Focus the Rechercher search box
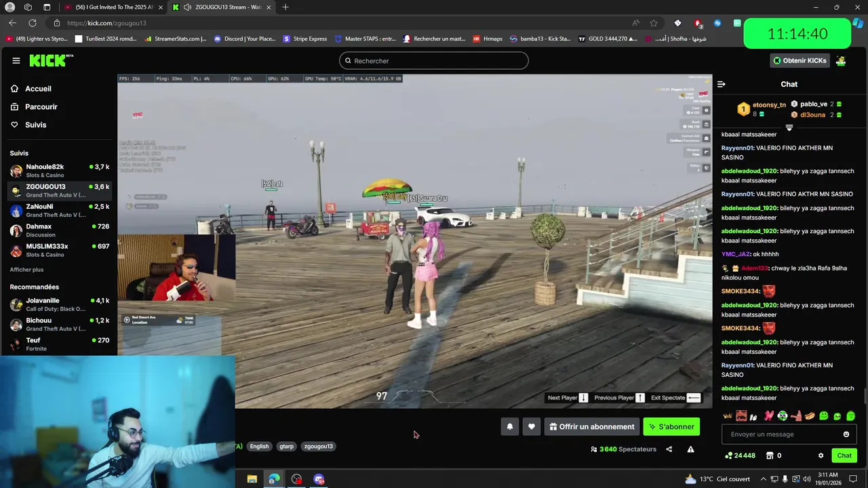This screenshot has width=868, height=488. 434,60
